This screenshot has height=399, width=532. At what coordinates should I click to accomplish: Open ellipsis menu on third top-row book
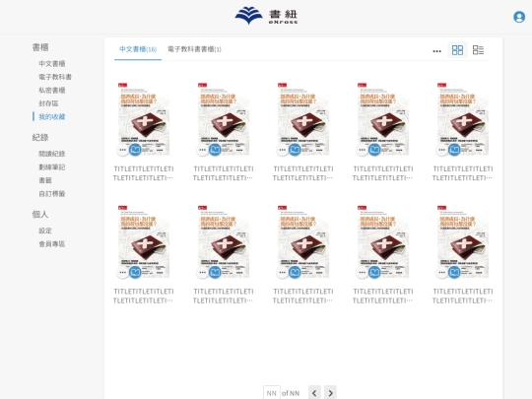click(x=282, y=150)
